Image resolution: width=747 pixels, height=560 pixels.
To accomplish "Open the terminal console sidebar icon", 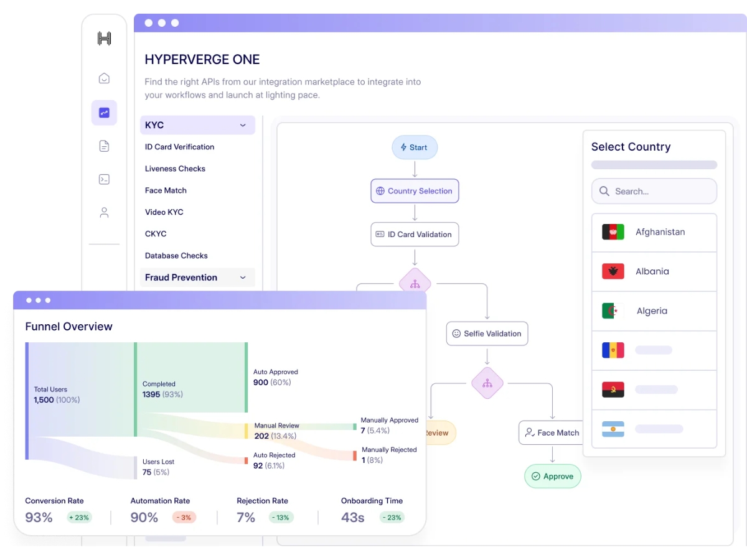I will point(104,179).
